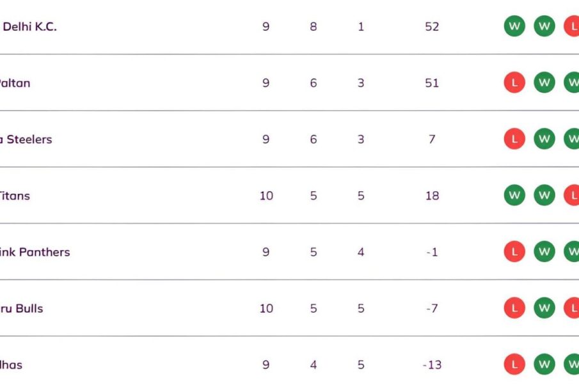Click the leftmost green W badge for Delhi K.C.

514,27
